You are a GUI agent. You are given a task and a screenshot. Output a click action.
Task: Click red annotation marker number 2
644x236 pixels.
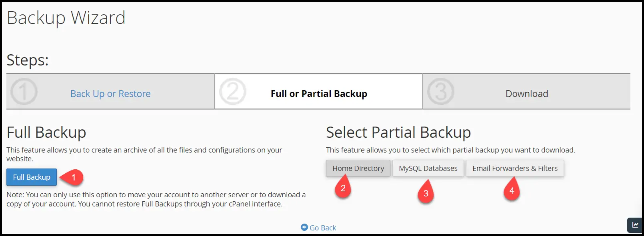pos(343,188)
